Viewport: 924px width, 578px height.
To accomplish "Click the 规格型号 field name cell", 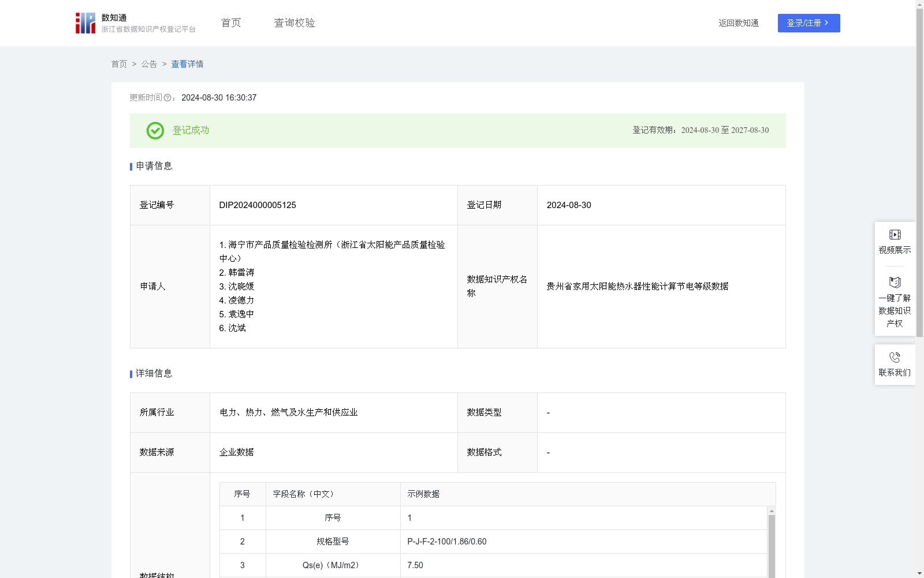I will coord(333,542).
